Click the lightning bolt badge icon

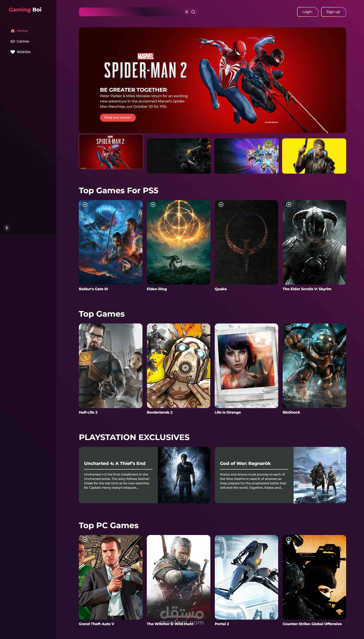(7, 228)
